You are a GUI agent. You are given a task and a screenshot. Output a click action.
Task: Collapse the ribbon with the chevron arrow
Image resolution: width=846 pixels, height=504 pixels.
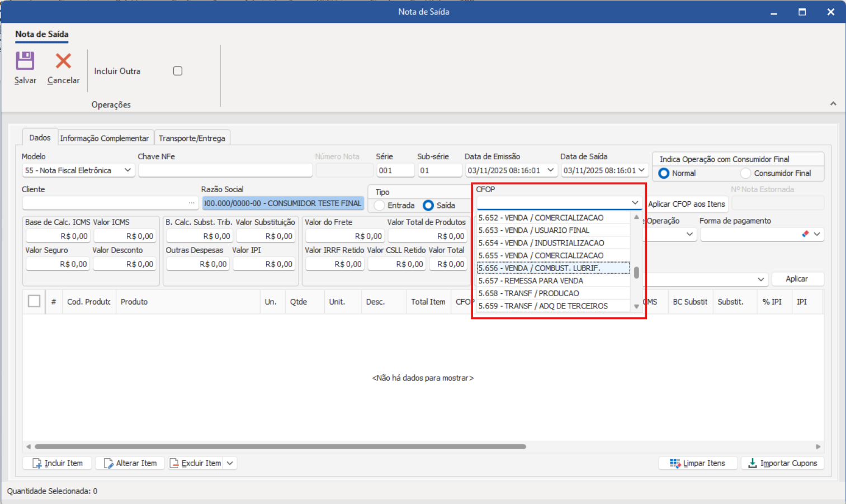click(833, 104)
